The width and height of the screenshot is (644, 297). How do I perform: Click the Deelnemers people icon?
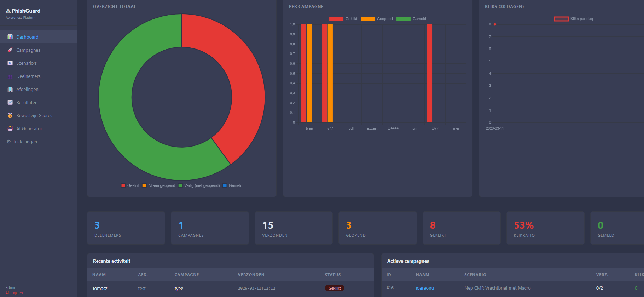10,76
